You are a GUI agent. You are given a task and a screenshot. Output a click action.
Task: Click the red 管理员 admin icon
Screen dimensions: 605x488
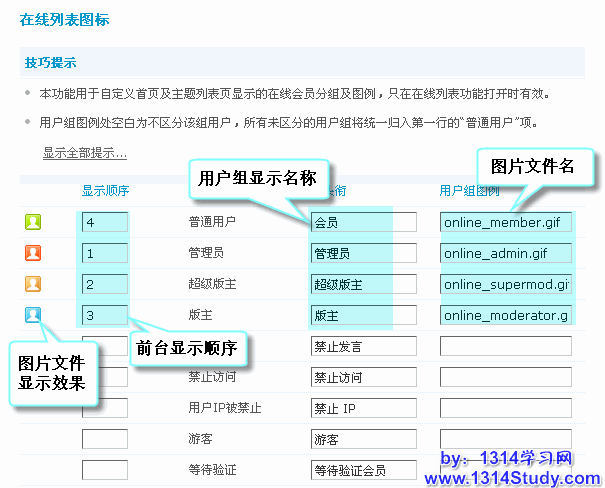(x=33, y=253)
